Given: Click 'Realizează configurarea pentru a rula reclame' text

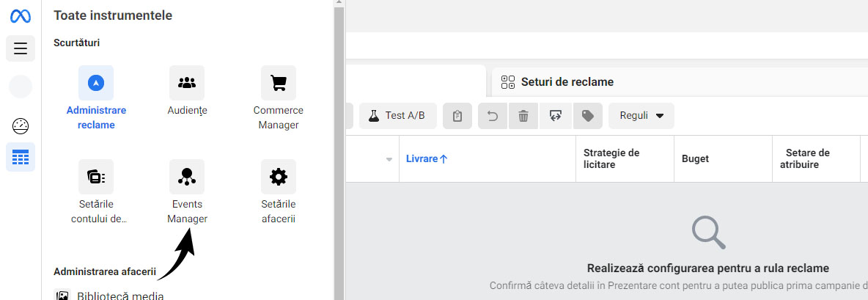Looking at the screenshot, I should (x=708, y=268).
